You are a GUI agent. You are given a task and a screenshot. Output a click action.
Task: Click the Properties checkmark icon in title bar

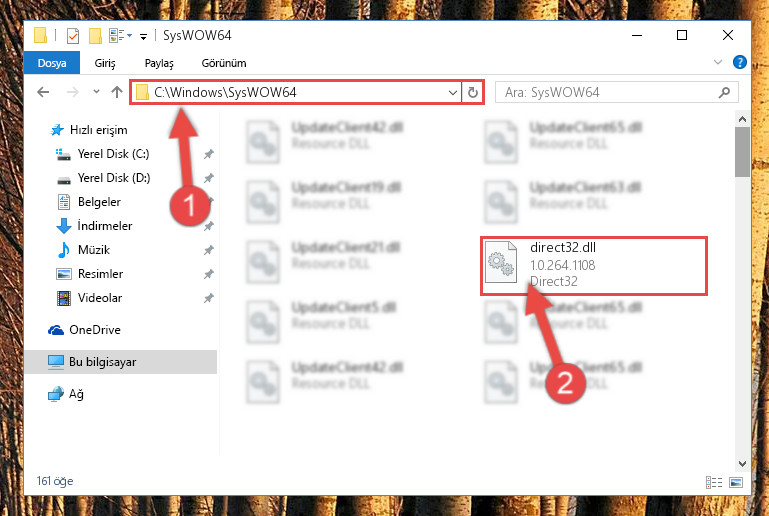coord(73,36)
